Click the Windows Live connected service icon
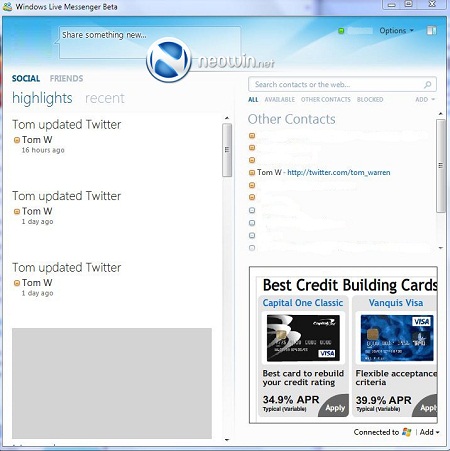 pos(407,432)
